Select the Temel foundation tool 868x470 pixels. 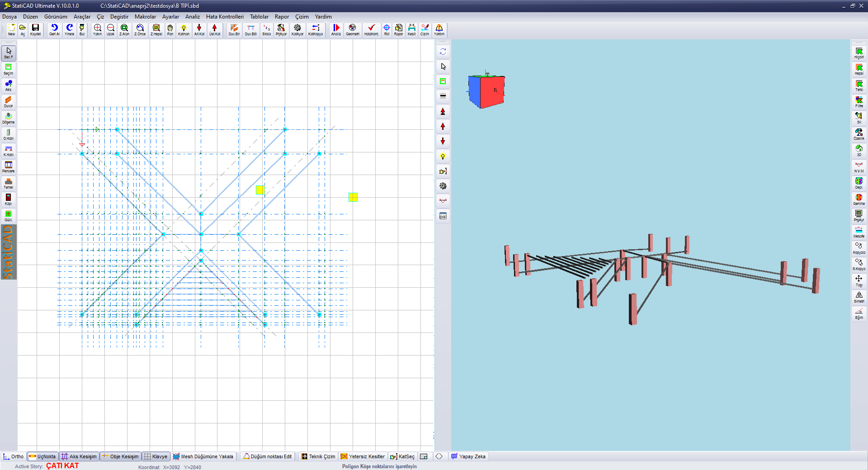pyautogui.click(x=9, y=183)
